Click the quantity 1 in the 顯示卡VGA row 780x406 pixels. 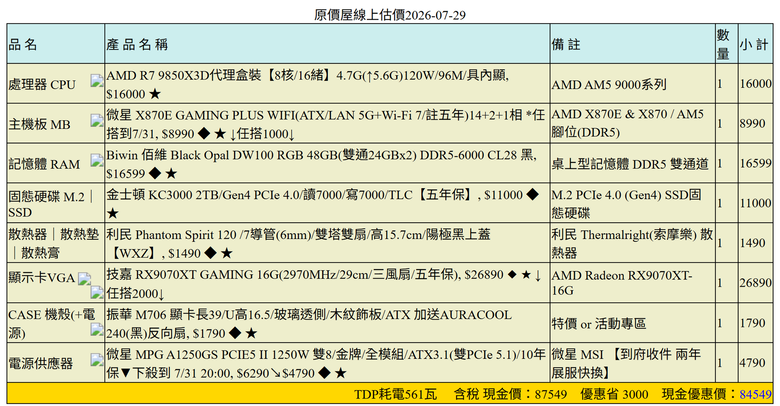point(719,283)
